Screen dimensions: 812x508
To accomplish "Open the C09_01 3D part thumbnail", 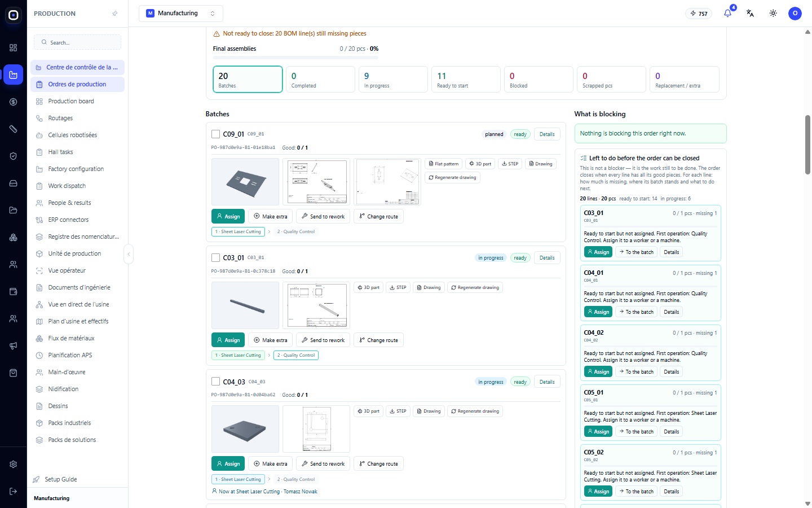I will pyautogui.click(x=245, y=182).
